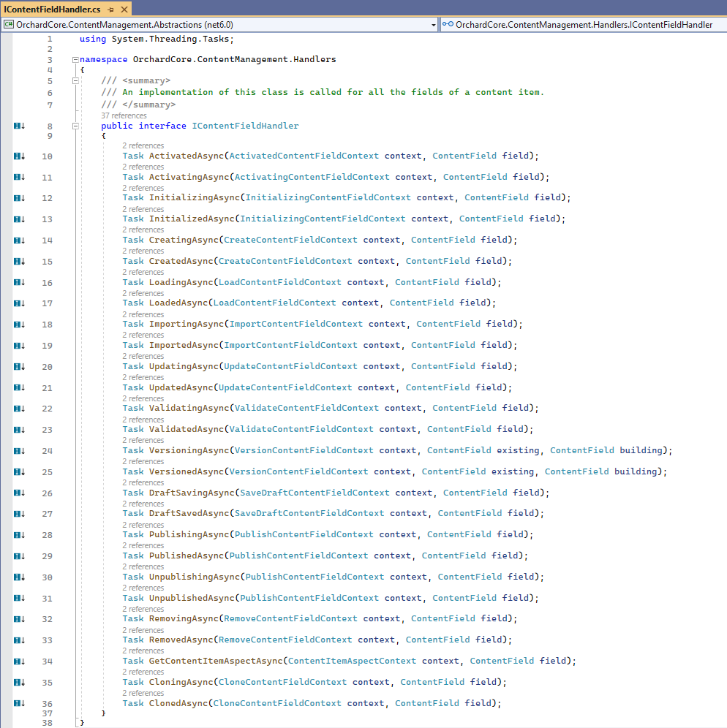Click 2 references above GetContentItemAspectAsync
Viewport: 727px width, 728px height.
[143, 651]
